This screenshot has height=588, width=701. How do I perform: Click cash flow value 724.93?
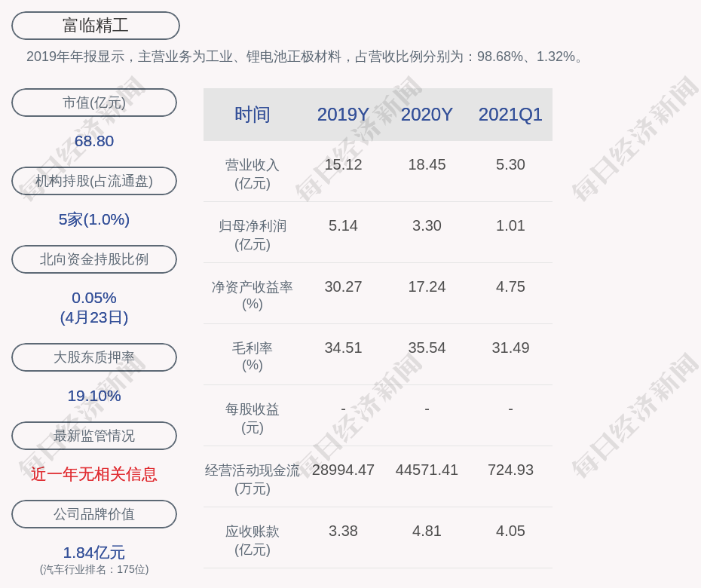point(510,470)
